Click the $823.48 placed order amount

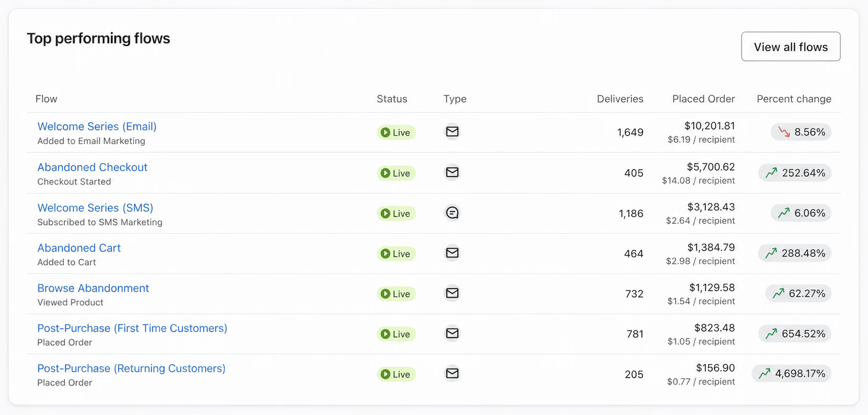click(x=715, y=328)
